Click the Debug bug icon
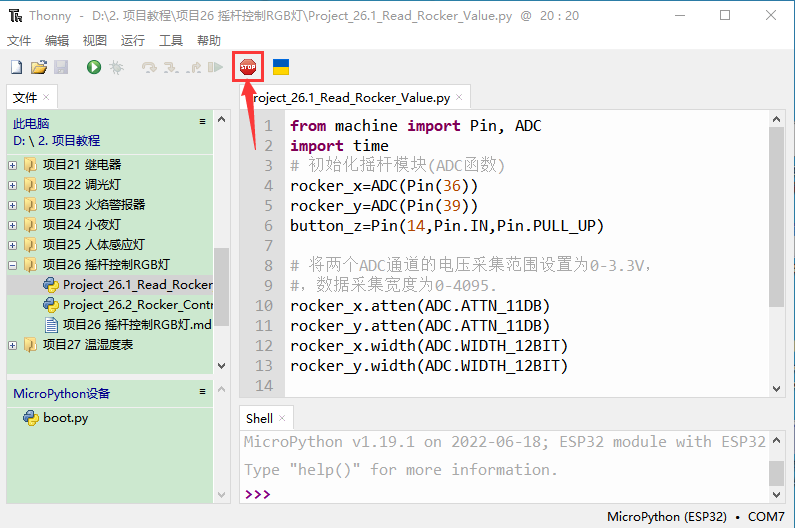 coord(116,67)
